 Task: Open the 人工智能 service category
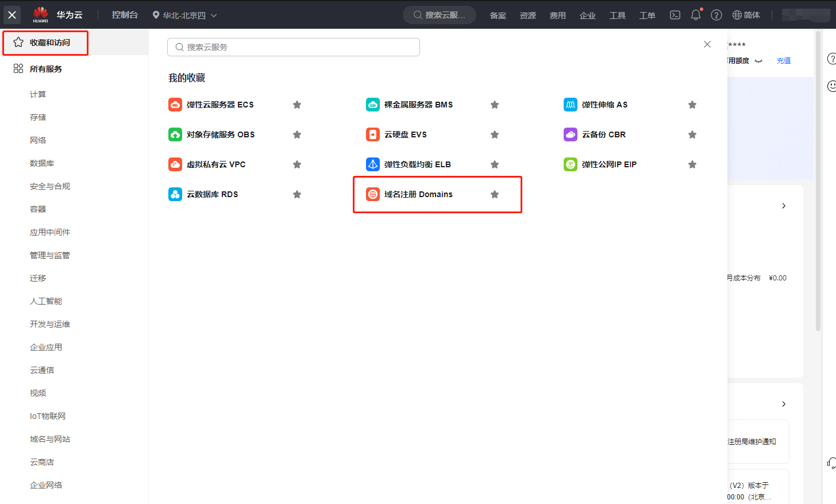pyautogui.click(x=46, y=301)
